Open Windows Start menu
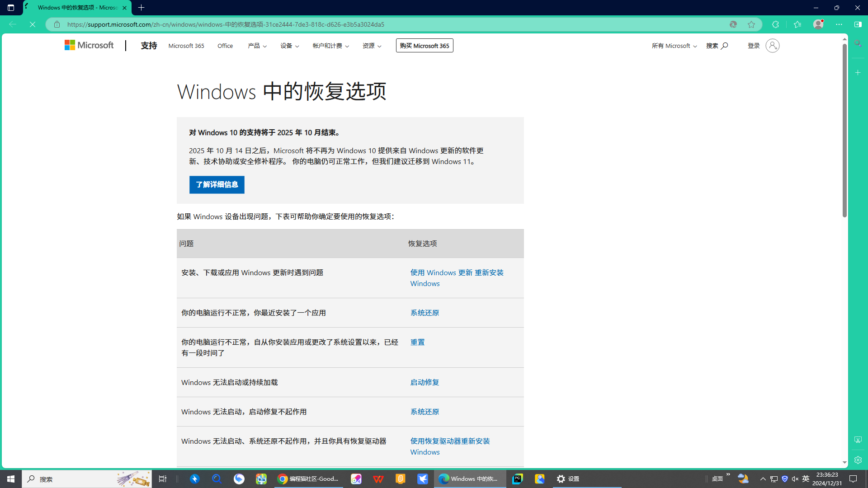Image resolution: width=868 pixels, height=488 pixels. (x=11, y=479)
